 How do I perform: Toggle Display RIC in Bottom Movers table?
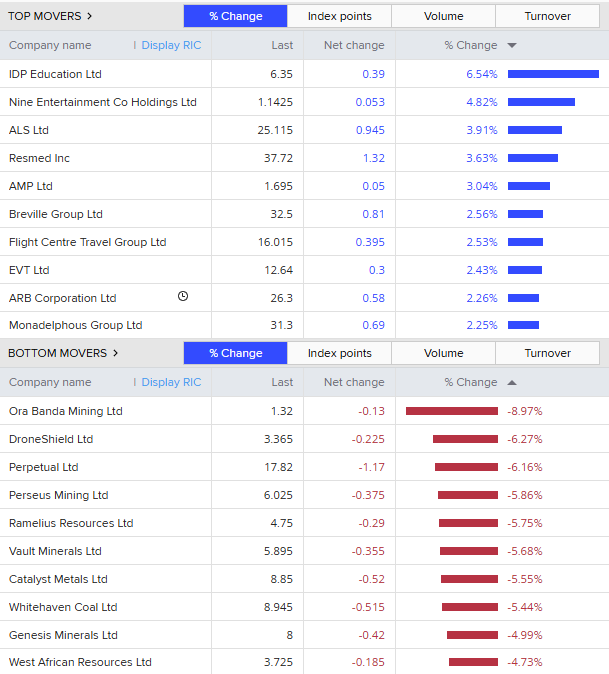click(171, 382)
